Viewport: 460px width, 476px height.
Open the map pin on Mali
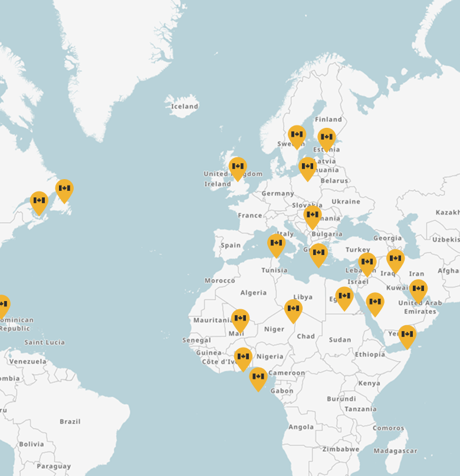[x=240, y=319]
